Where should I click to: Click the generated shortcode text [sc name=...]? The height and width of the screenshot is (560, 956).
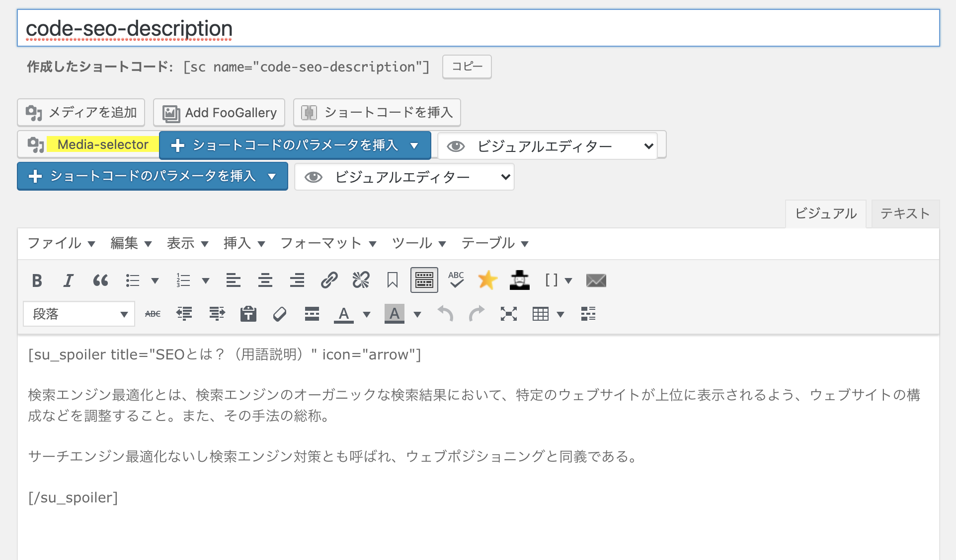(x=306, y=67)
